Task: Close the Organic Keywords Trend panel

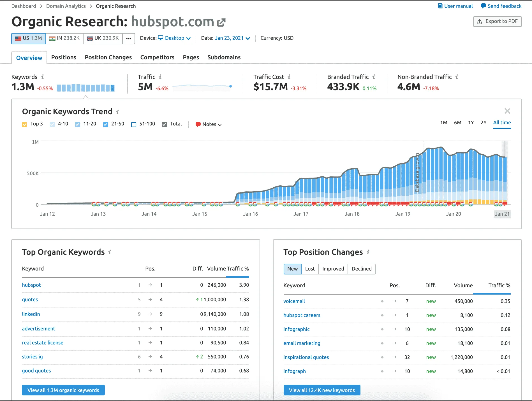Action: pos(507,111)
